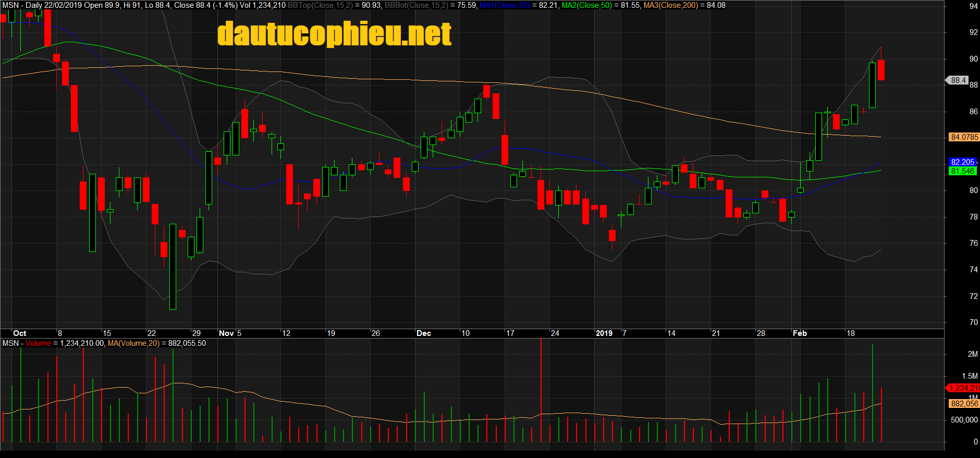Click the green 81.546 MA value tag

tap(962, 171)
